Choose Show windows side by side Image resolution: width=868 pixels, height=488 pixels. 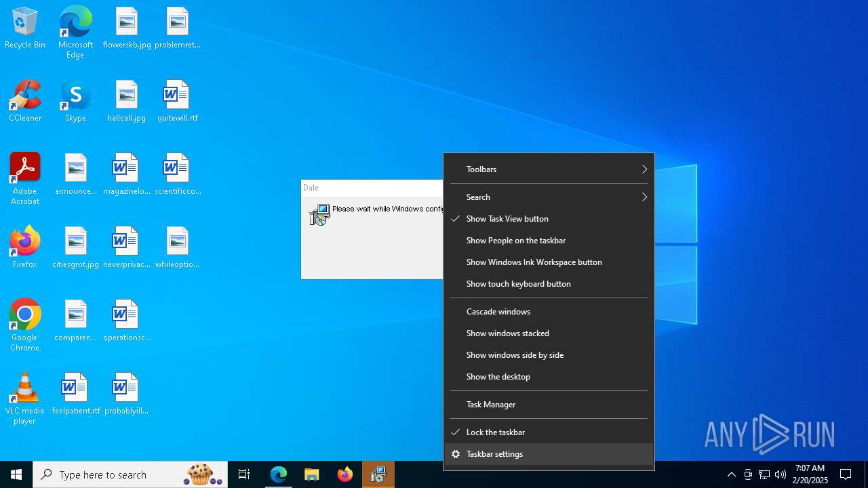tap(549, 355)
